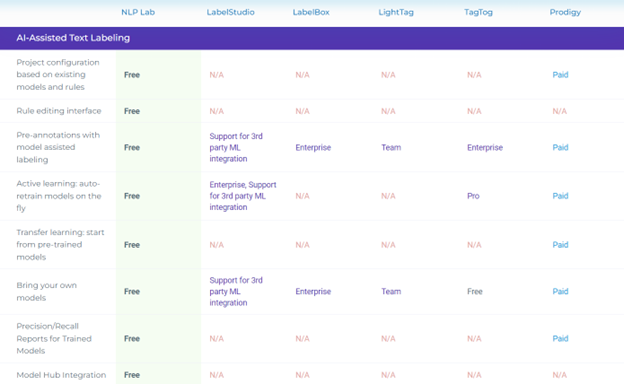Click Prodigy 'N/A' in Rule editing interface row
Image resolution: width=624 pixels, height=384 pixels.
(x=560, y=111)
